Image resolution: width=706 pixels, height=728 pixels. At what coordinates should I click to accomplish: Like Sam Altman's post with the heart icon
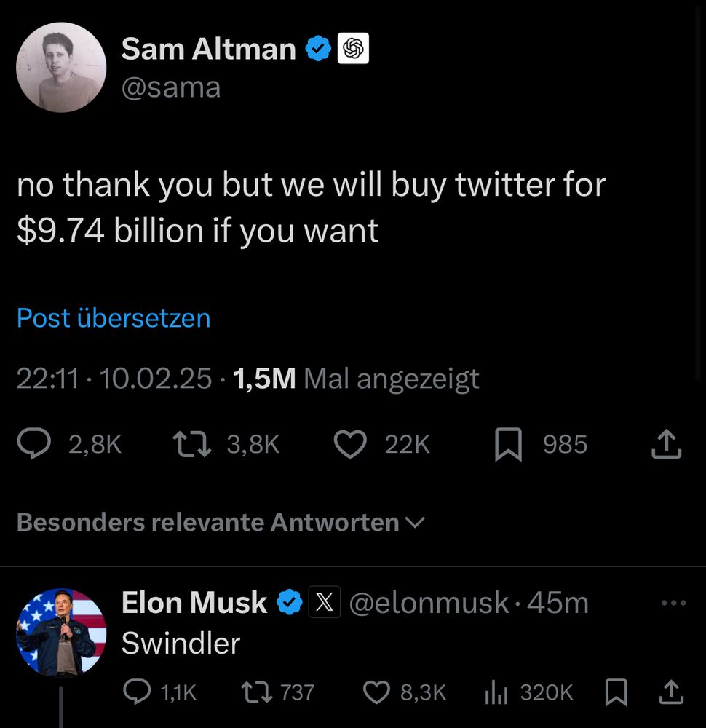[x=350, y=444]
